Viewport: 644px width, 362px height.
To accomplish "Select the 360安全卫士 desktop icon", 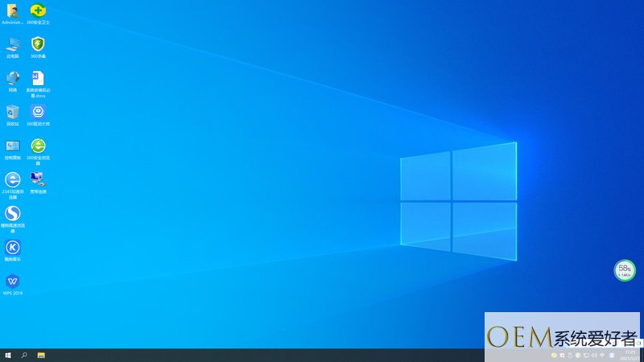I will [38, 14].
